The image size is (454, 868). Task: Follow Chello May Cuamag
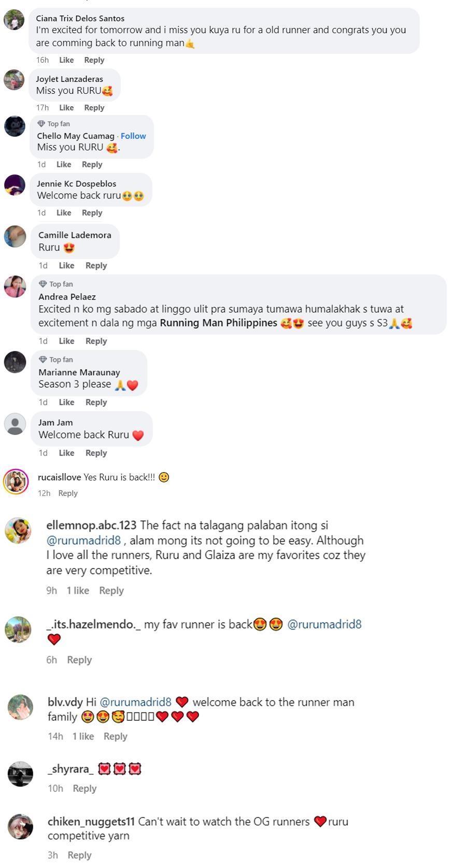tap(133, 136)
